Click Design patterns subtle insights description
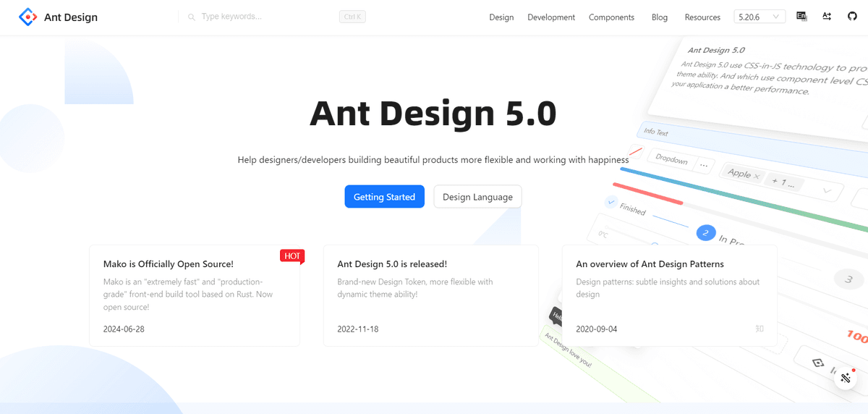 (668, 288)
